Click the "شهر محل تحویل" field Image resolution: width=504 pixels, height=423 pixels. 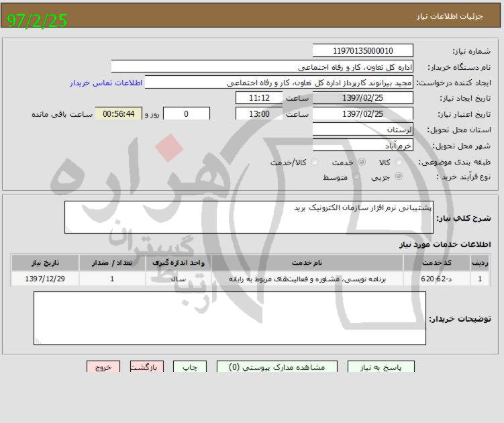click(x=363, y=145)
